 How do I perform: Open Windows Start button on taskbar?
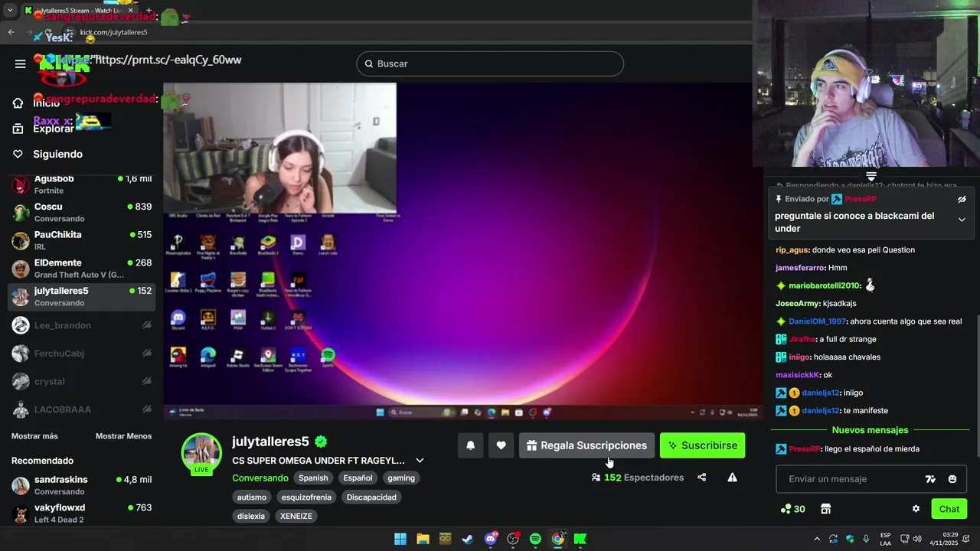[400, 539]
